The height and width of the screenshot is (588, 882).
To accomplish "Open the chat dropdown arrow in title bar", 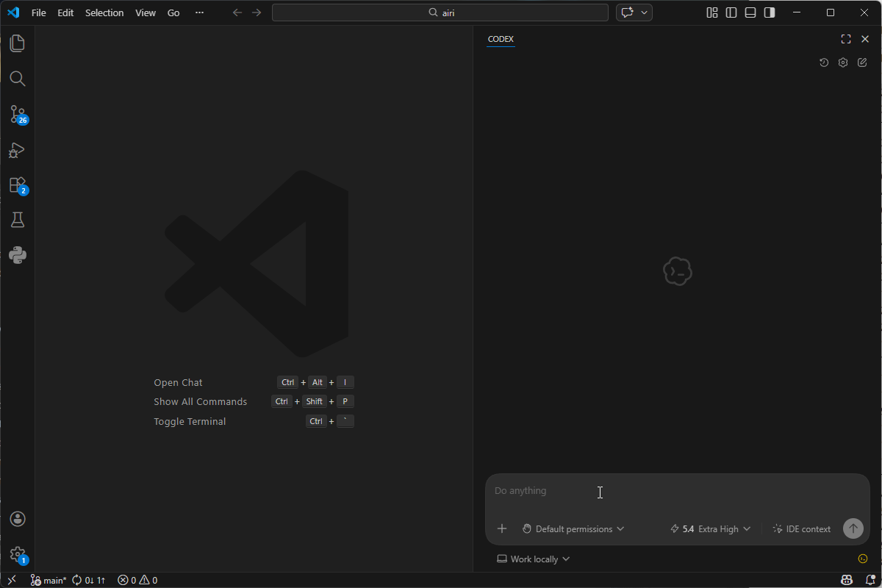I will (645, 12).
